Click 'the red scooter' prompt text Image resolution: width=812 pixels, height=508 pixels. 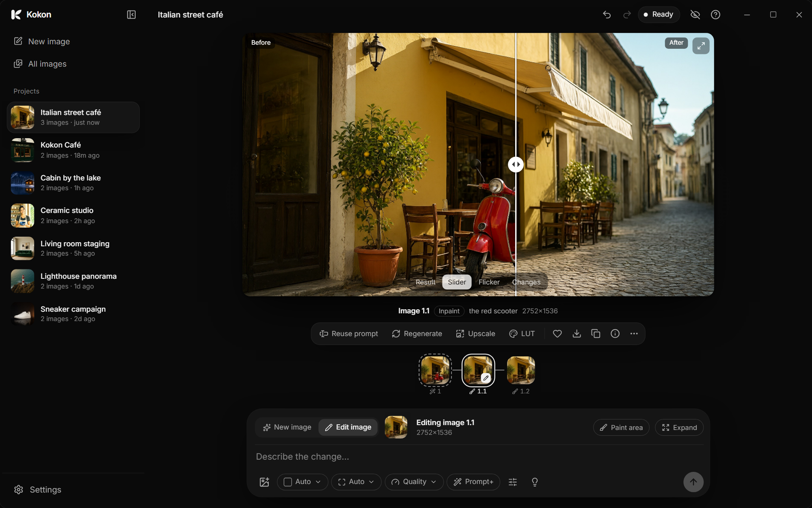493,311
